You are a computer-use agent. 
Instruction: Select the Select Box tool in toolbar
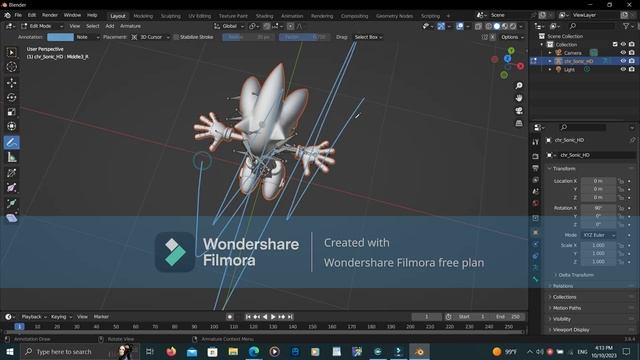(11, 52)
